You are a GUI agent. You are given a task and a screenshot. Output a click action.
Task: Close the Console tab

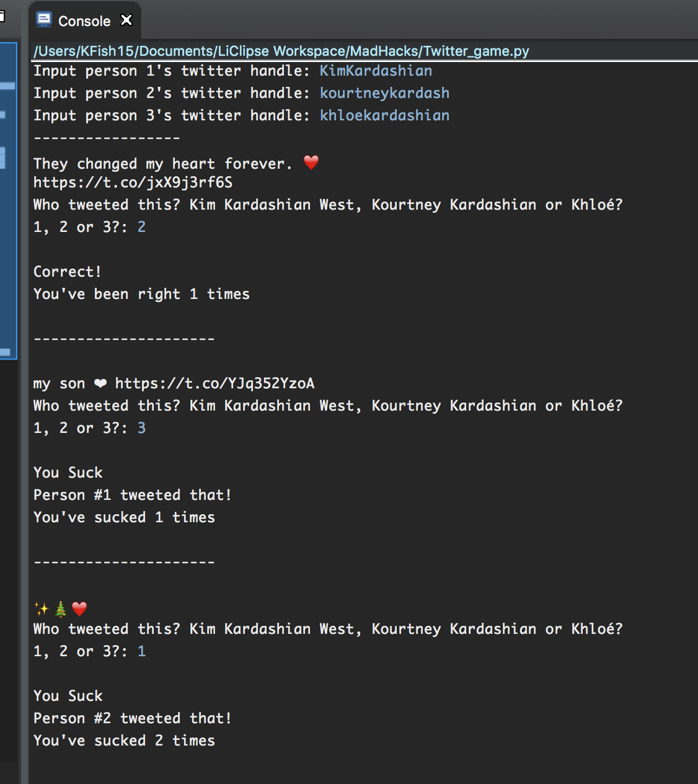tap(126, 20)
